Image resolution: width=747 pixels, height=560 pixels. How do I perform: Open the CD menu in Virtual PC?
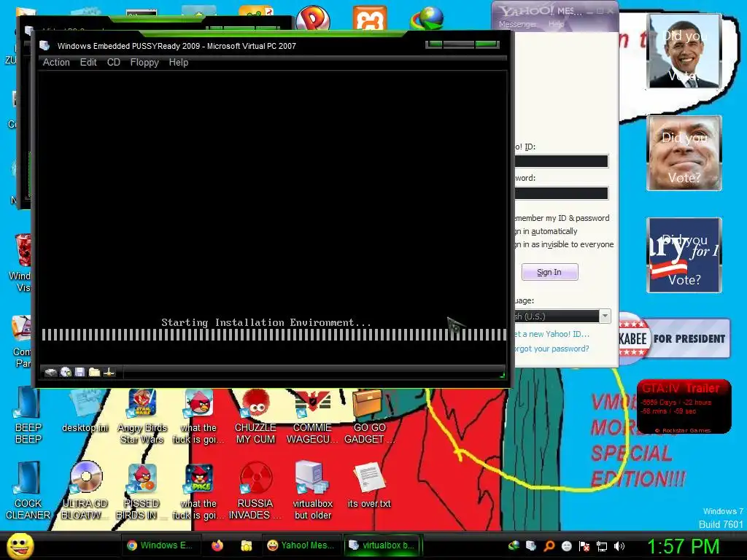point(113,63)
